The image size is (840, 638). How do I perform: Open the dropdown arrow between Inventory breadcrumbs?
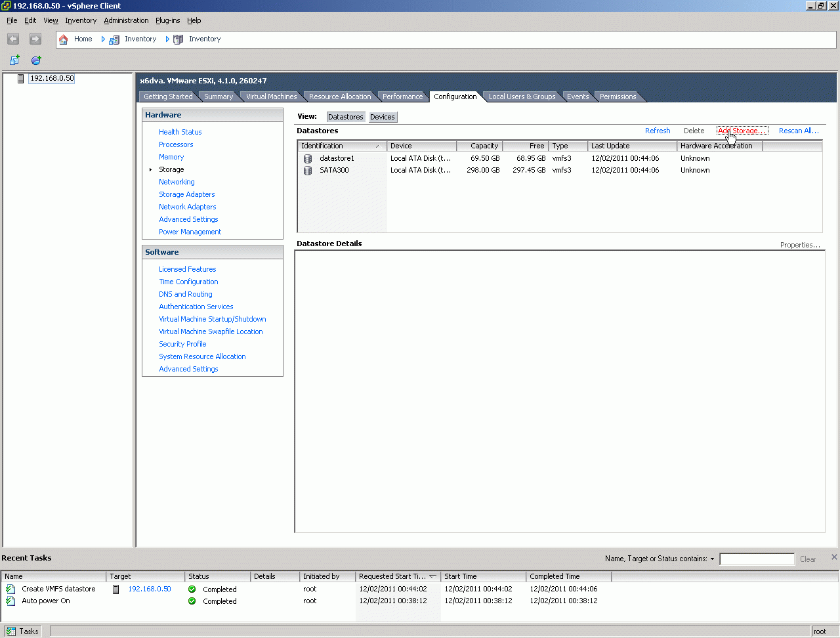[x=167, y=39]
